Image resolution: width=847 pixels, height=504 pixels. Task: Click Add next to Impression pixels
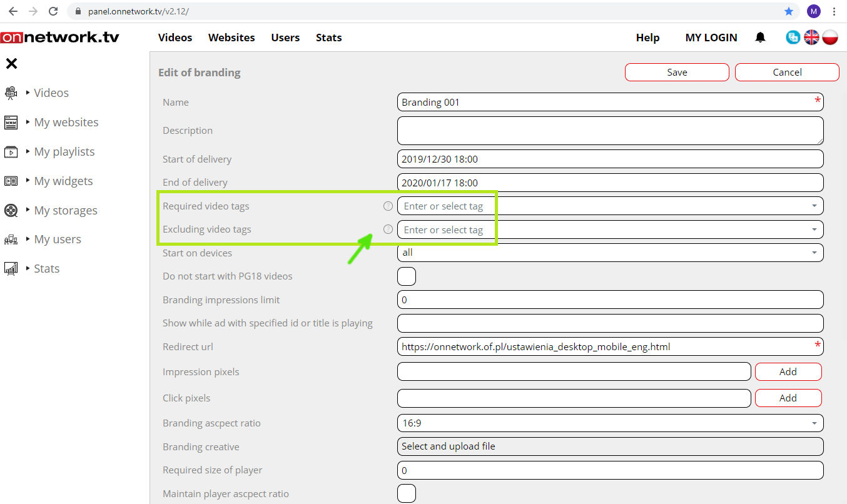[x=788, y=371]
